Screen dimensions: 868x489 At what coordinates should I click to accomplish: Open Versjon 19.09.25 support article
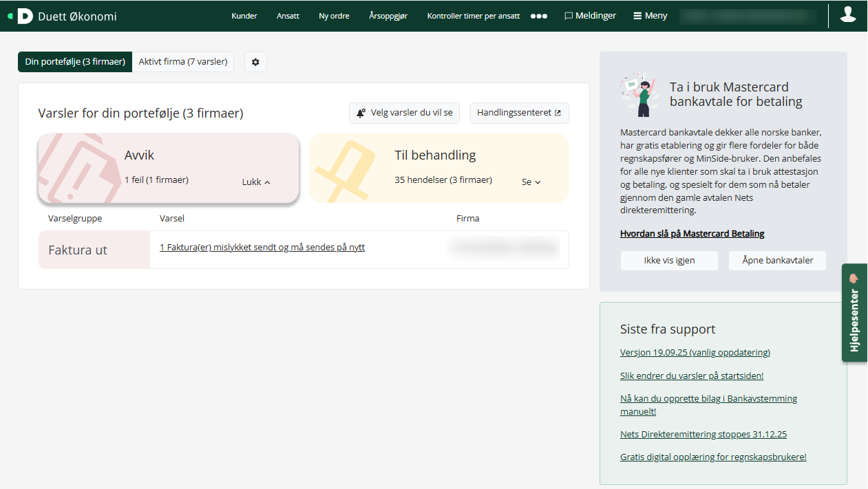click(695, 353)
